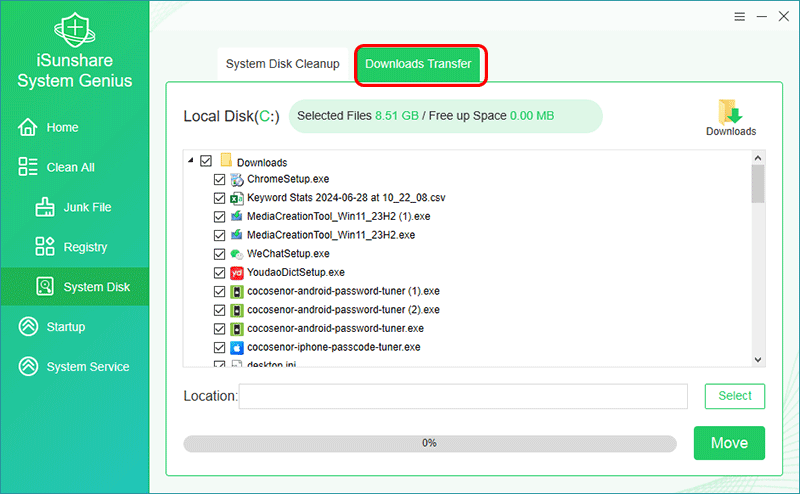Uncheck the Downloads folder checkbox
Viewport: 800px width, 494px height.
coord(206,161)
